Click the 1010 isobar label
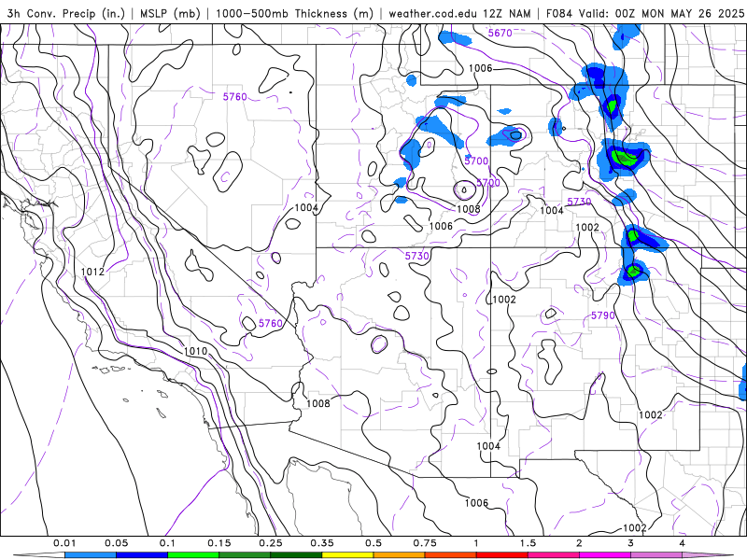 click(x=195, y=351)
